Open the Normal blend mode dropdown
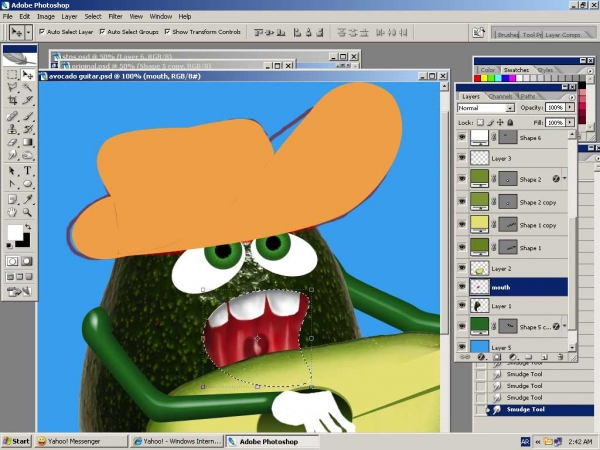 510,108
